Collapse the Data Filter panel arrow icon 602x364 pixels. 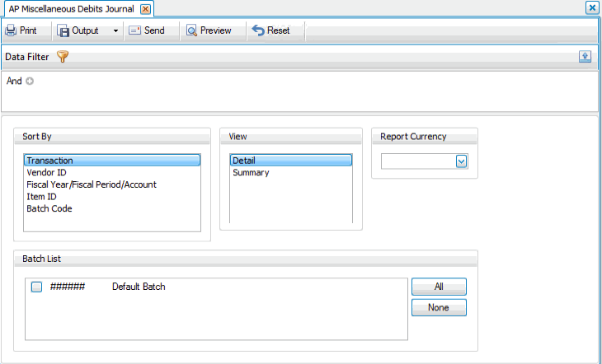pyautogui.click(x=585, y=56)
